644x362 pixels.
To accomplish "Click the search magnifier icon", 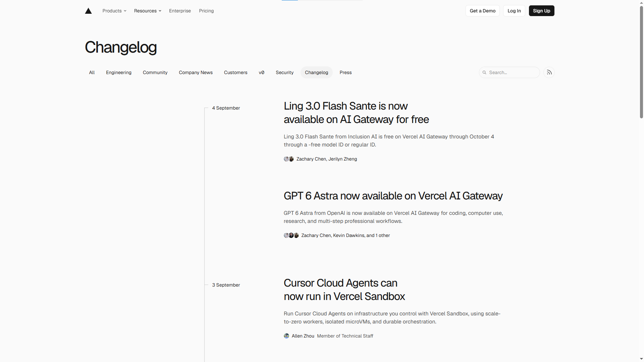I will point(484,72).
